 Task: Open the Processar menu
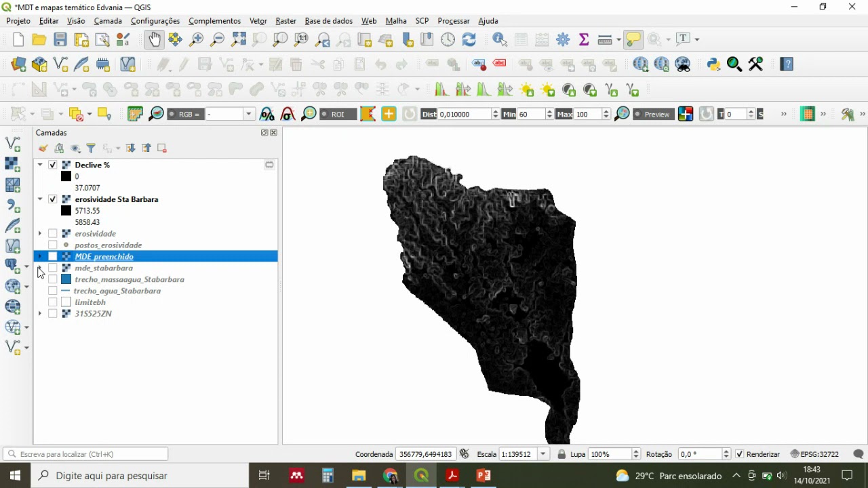click(x=454, y=21)
